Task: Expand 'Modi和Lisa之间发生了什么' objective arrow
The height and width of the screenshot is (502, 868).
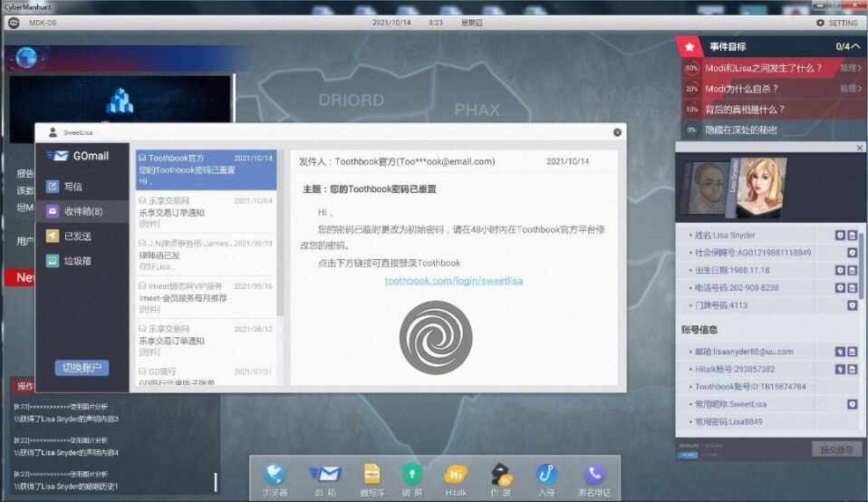Action: click(851, 68)
